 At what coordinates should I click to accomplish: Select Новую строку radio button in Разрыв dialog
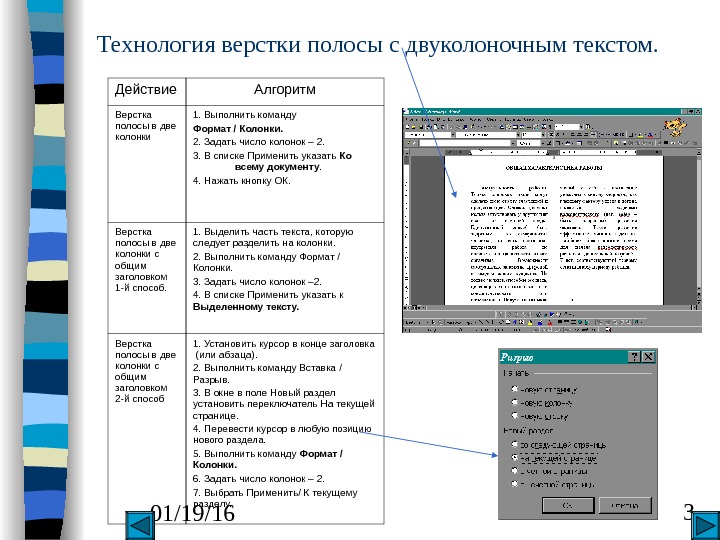[515, 416]
